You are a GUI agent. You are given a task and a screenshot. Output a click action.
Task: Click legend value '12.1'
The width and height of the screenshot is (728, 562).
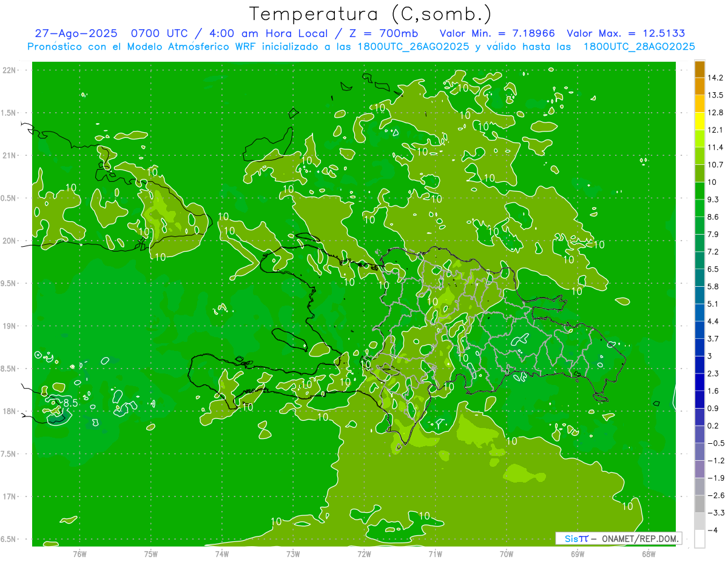point(715,130)
